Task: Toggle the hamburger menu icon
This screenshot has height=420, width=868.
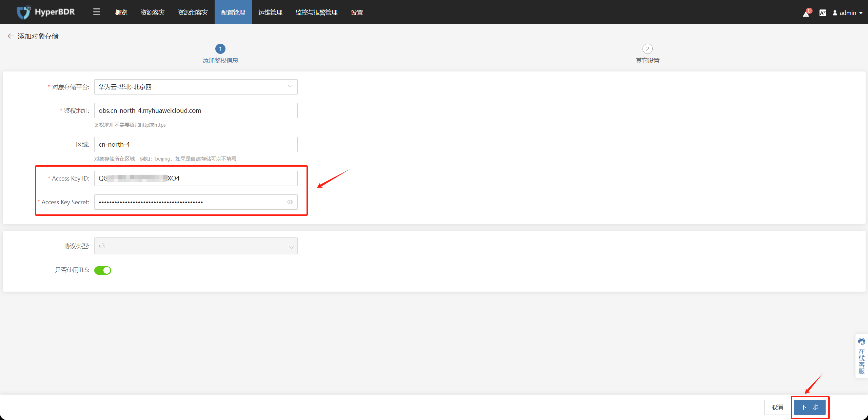Action: pyautogui.click(x=97, y=12)
